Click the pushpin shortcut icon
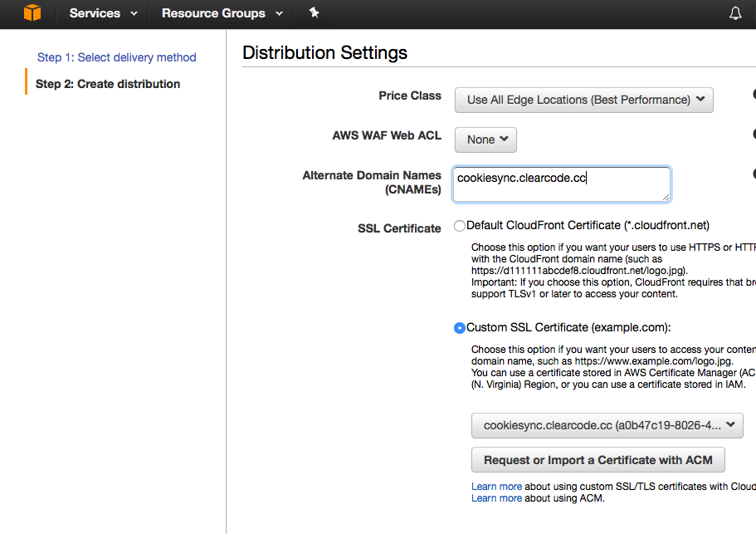This screenshot has width=756, height=534. [x=314, y=12]
